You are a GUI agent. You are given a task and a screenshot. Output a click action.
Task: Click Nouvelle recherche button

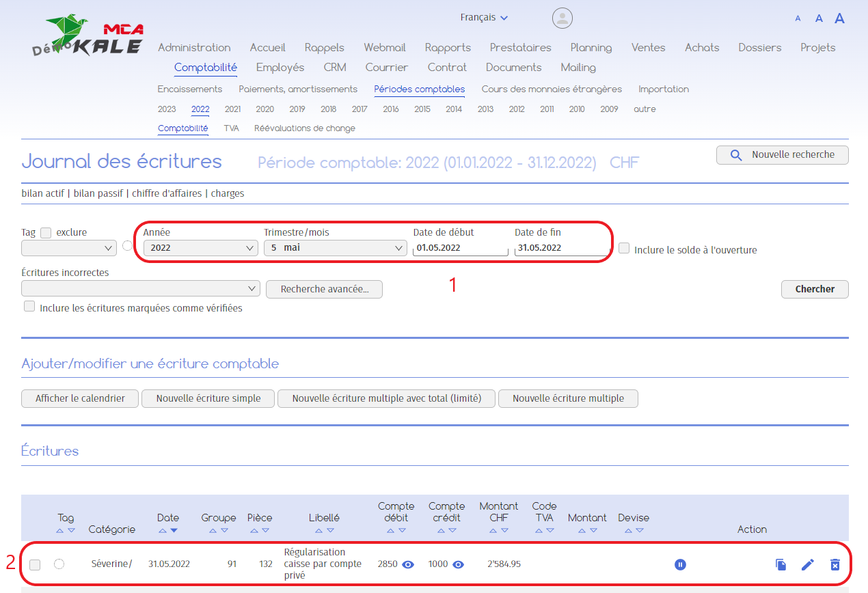coord(782,155)
